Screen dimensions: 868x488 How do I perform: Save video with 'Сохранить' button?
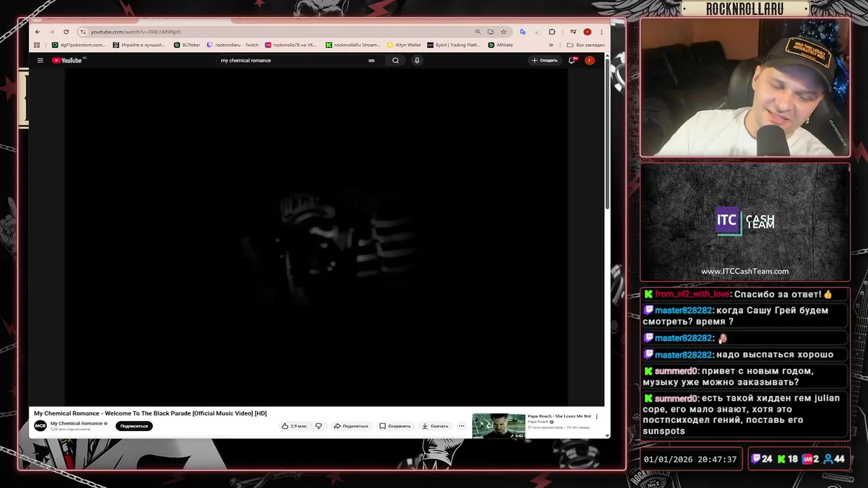395,426
